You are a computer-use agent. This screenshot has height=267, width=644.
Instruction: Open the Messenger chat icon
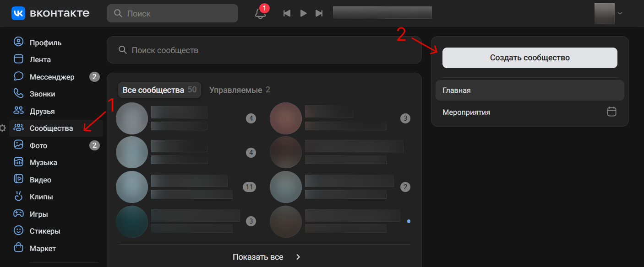(x=18, y=76)
